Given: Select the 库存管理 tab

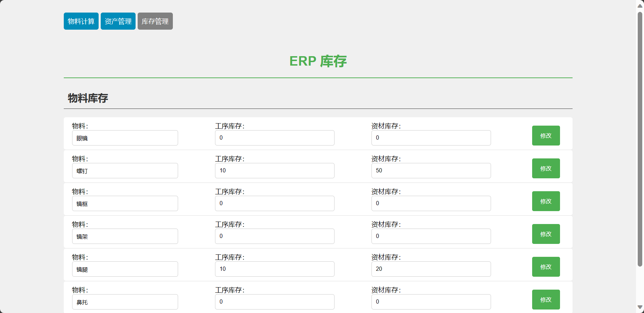Looking at the screenshot, I should point(155,21).
